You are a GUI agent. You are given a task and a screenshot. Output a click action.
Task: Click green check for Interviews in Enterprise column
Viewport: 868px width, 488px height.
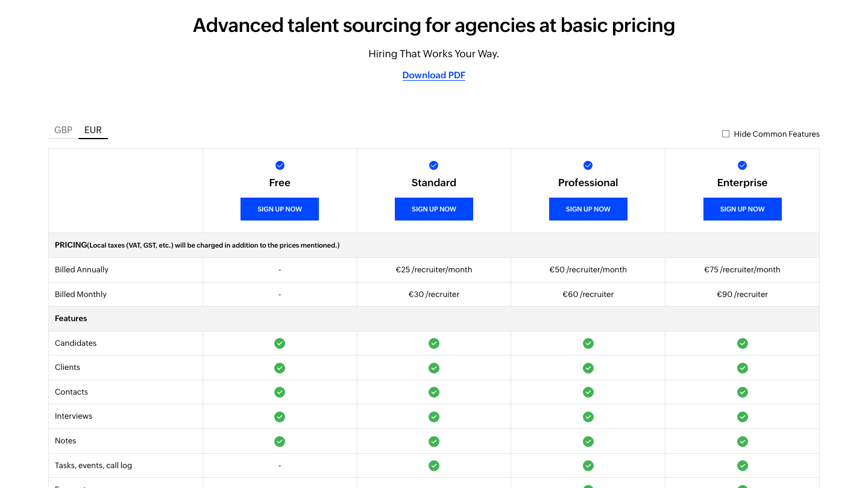pyautogui.click(x=743, y=416)
